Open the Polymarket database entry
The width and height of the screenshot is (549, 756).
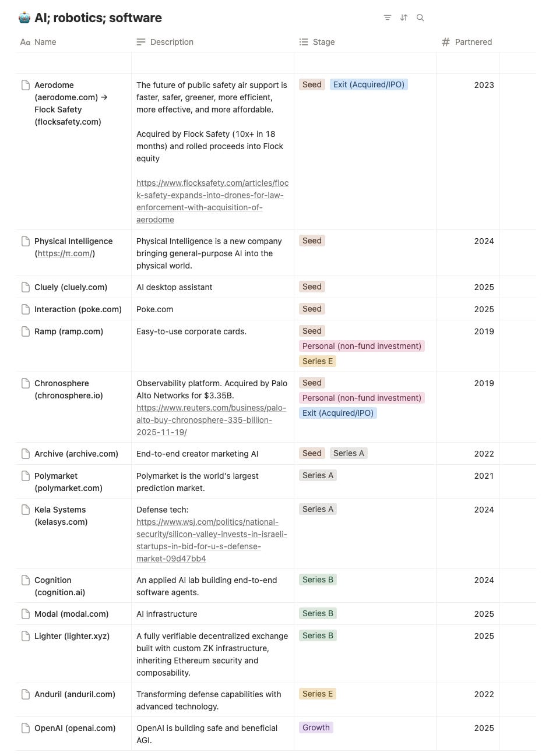[56, 476]
